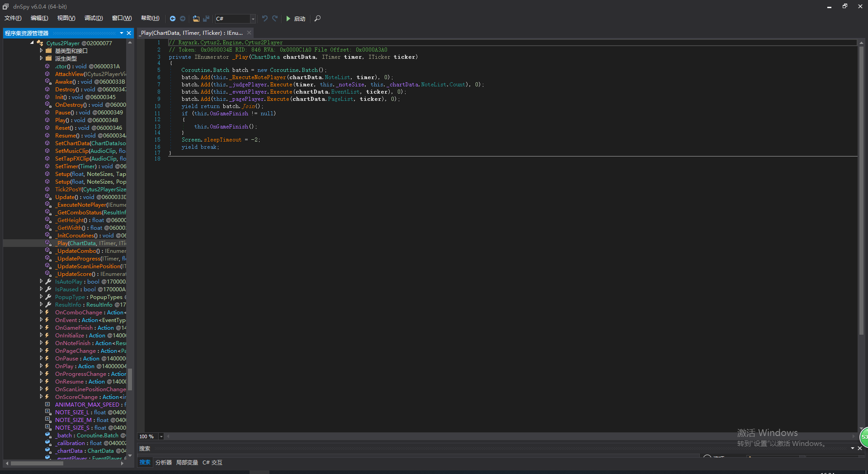Close the assembly explorer panel

coord(129,33)
